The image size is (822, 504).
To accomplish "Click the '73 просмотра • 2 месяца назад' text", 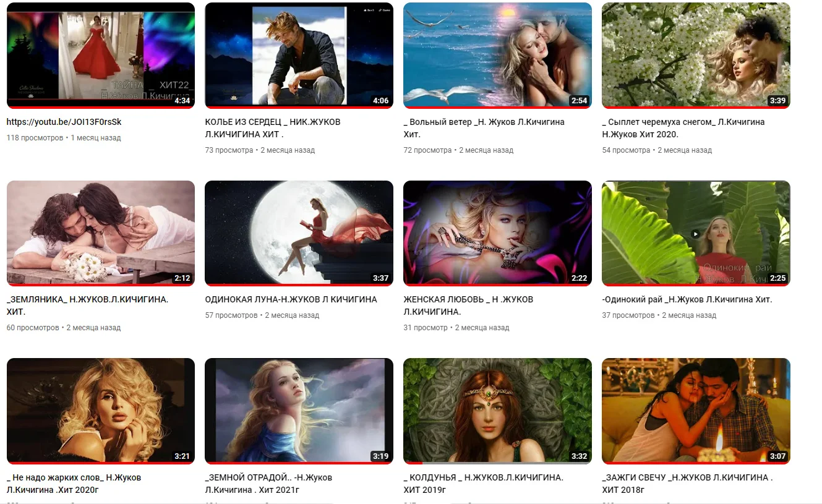I will 260,150.
